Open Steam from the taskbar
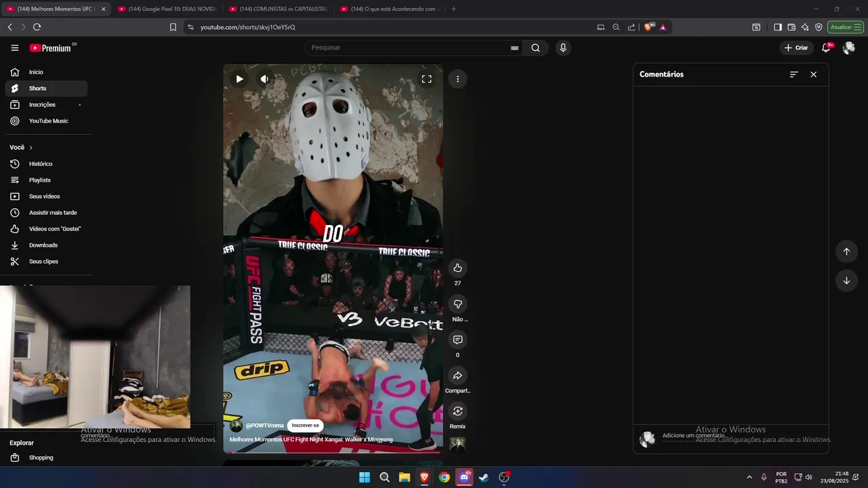This screenshot has width=868, height=488. point(484,477)
